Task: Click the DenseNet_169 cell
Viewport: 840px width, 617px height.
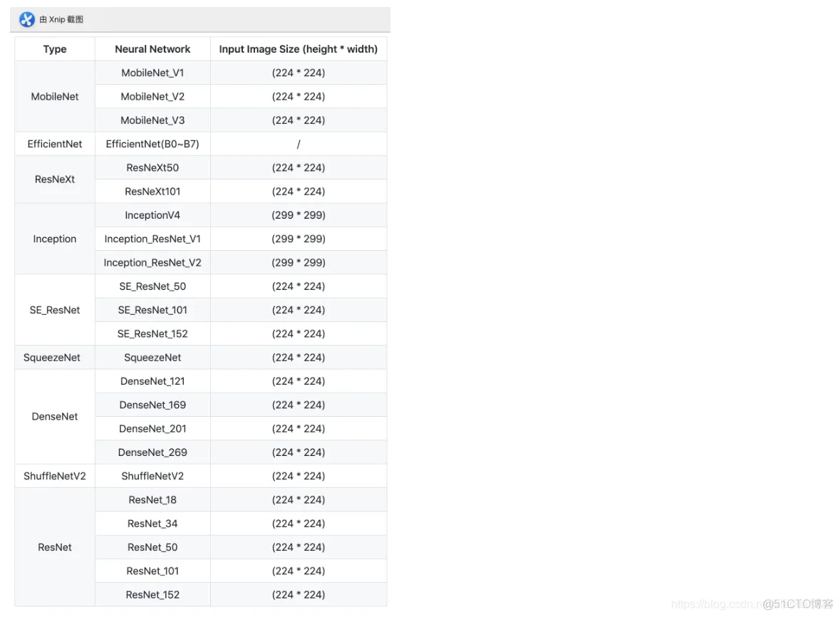Action: [x=152, y=405]
